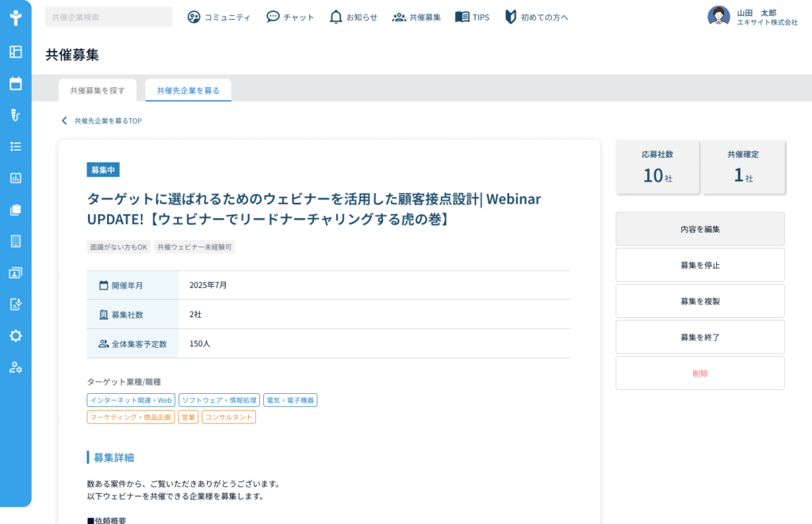Click the 募集を停止 button
The height and width of the screenshot is (524, 812).
(700, 265)
